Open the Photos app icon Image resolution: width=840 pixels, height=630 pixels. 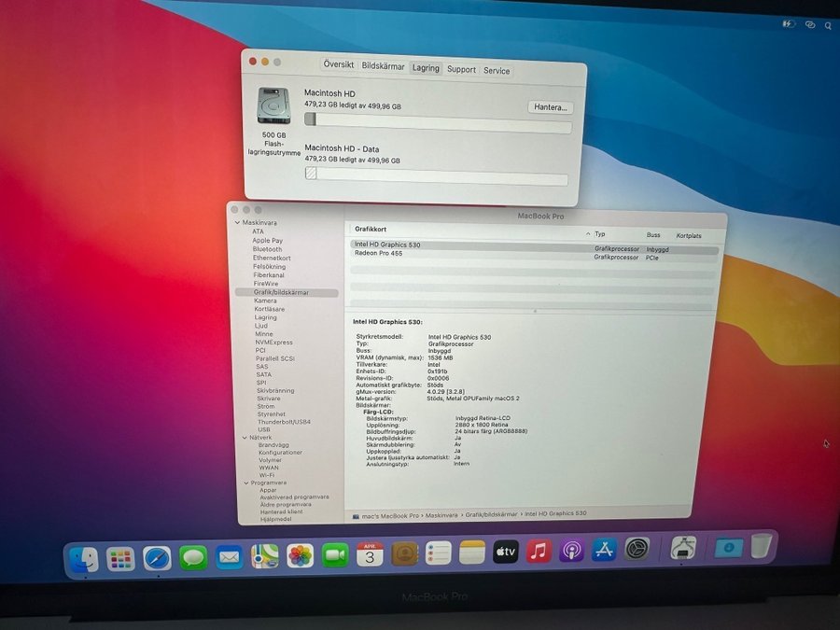click(300, 555)
